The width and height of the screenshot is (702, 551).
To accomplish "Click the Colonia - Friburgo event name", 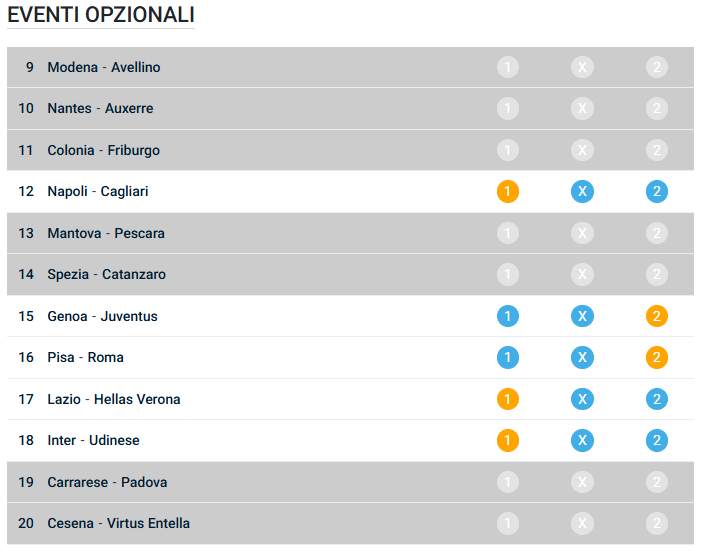I will pos(103,150).
